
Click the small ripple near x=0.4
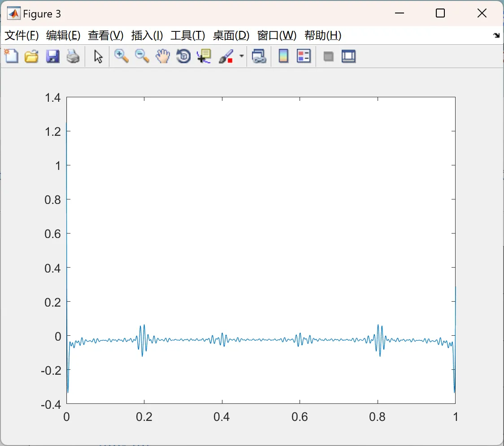[x=222, y=339]
